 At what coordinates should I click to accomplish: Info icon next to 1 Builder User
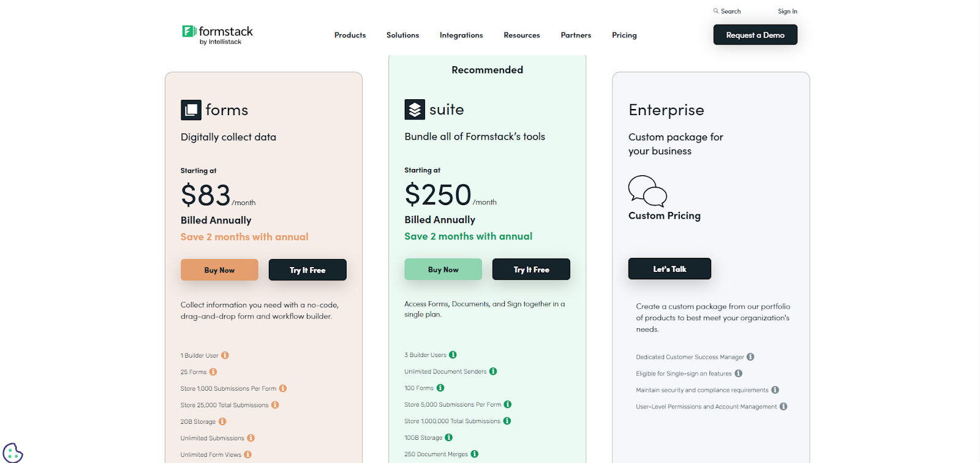pos(225,355)
